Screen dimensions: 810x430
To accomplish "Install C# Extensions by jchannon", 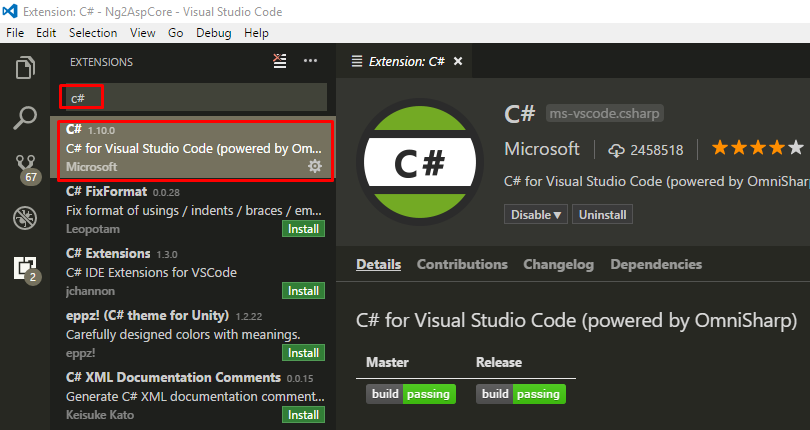I will 303,291.
